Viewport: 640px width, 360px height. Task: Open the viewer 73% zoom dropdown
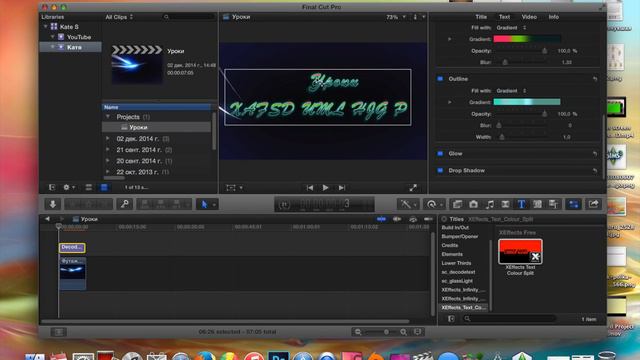point(396,17)
